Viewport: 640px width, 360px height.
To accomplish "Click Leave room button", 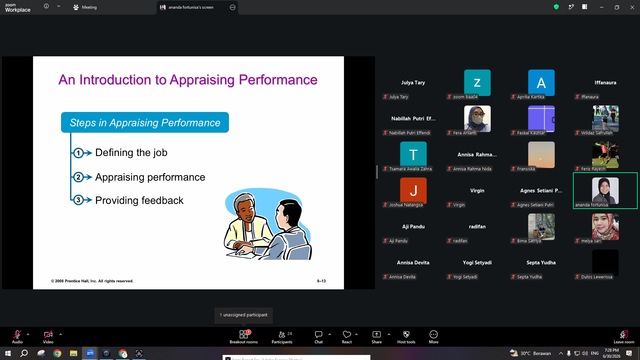I will point(624,337).
